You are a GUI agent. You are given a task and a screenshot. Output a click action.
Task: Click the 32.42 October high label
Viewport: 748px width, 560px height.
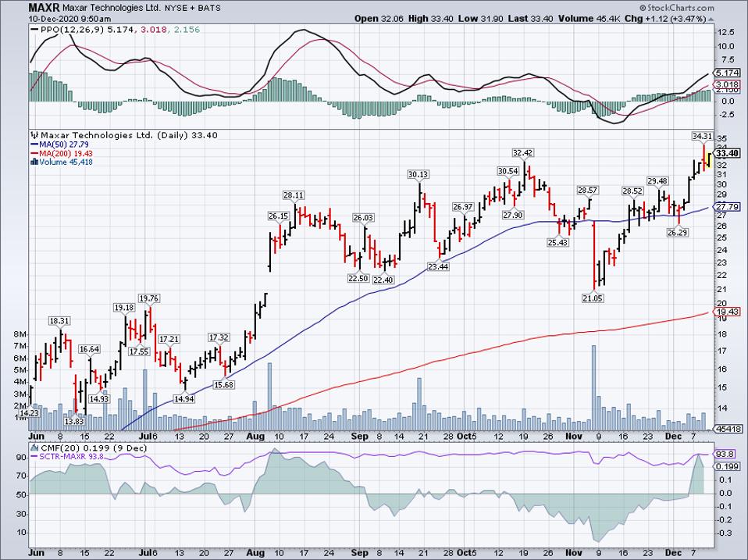click(523, 152)
